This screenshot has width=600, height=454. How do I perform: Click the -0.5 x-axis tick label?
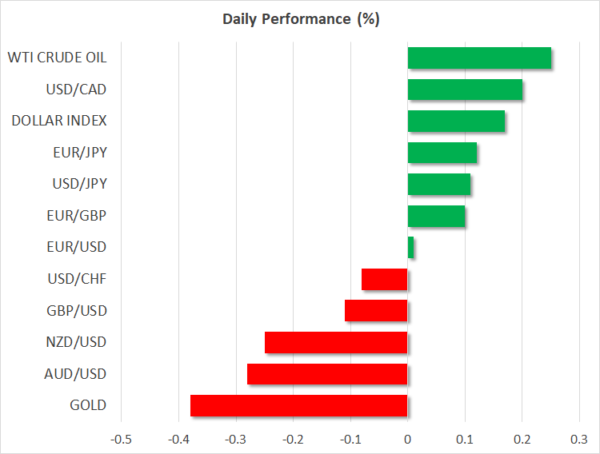pyautogui.click(x=120, y=438)
